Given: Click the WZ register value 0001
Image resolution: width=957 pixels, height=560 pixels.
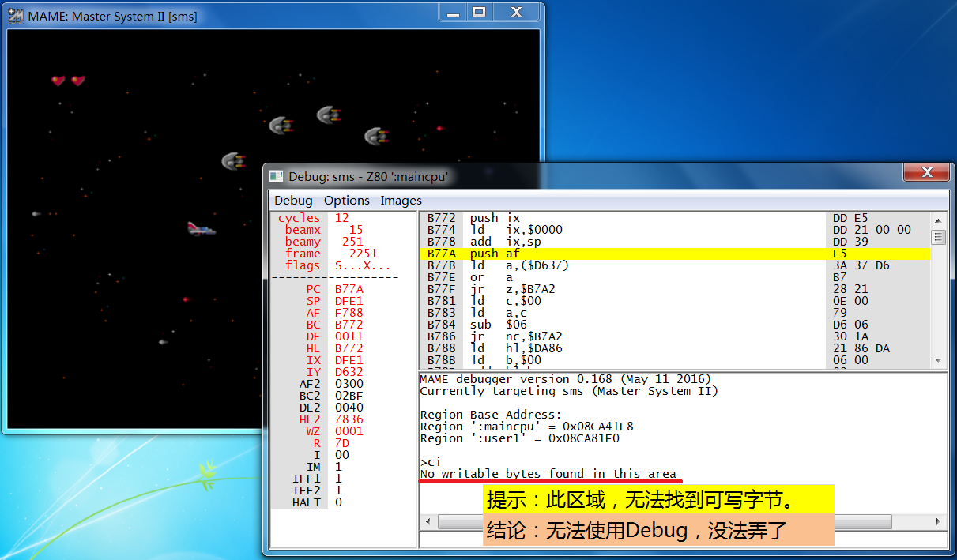Looking at the screenshot, I should coord(349,431).
